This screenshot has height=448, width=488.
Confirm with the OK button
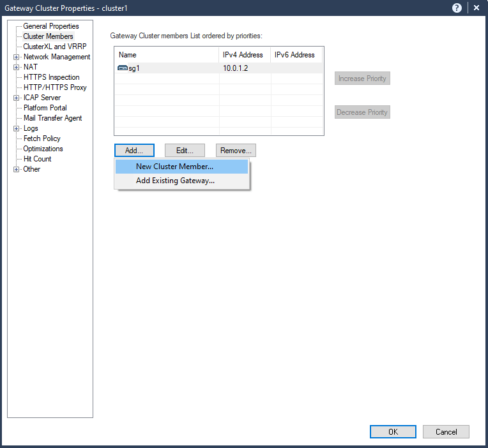[x=393, y=432]
